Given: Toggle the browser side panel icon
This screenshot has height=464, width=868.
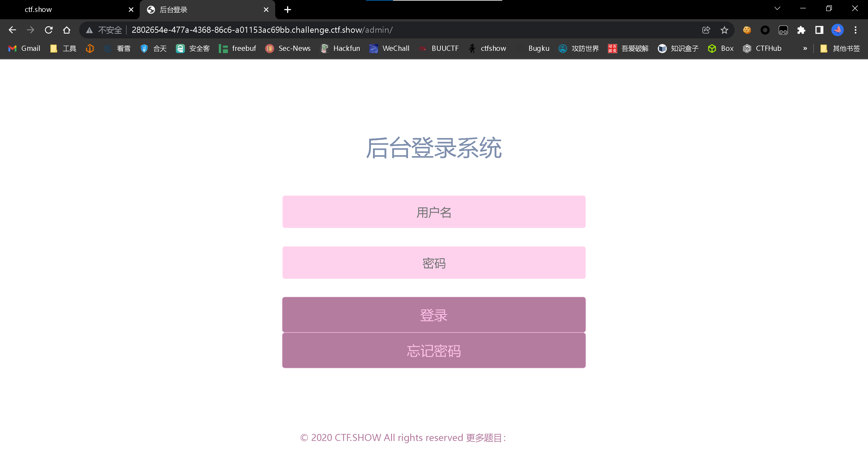Looking at the screenshot, I should (819, 30).
